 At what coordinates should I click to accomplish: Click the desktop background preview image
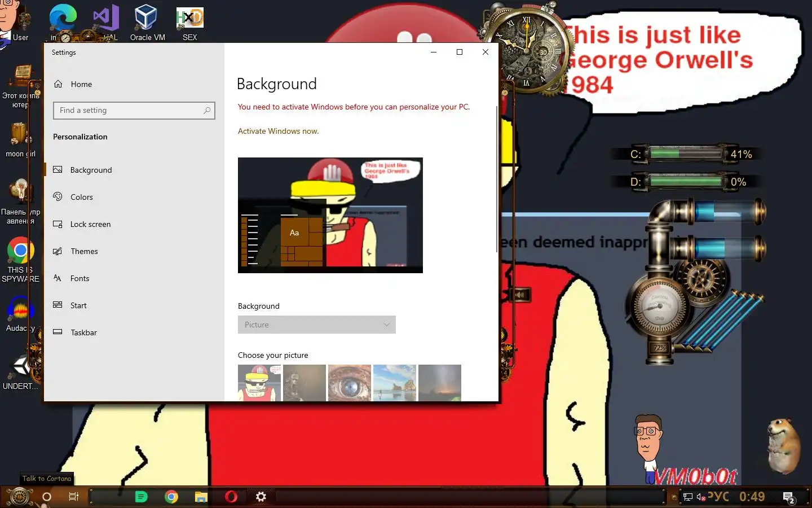point(330,215)
